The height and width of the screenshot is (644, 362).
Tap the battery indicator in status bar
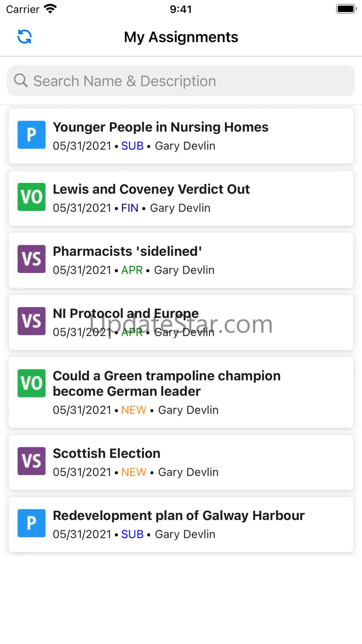pyautogui.click(x=346, y=9)
